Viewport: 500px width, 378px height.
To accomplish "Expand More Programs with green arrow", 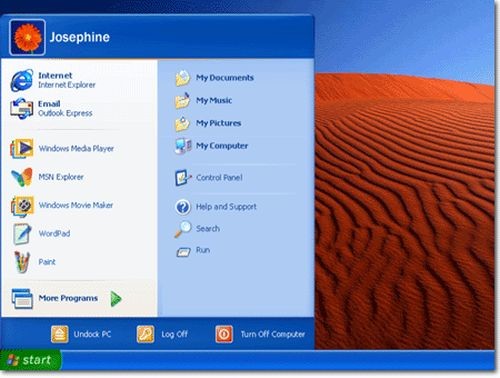I will [116, 299].
